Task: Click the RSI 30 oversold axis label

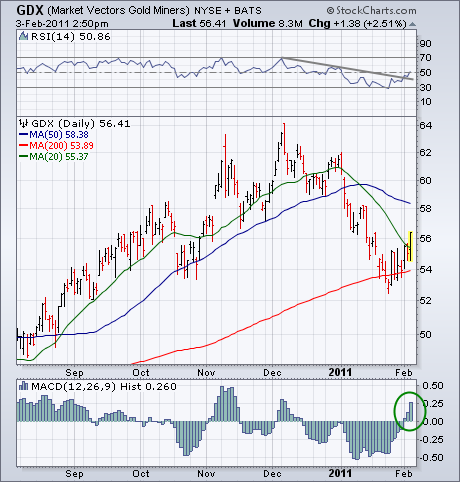Action: tap(426, 87)
